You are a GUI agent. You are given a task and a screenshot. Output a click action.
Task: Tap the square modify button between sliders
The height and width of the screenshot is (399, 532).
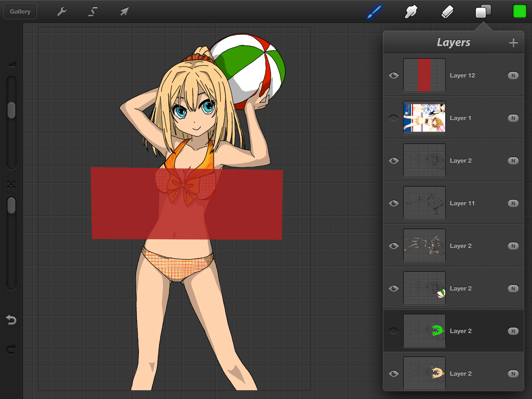11,185
